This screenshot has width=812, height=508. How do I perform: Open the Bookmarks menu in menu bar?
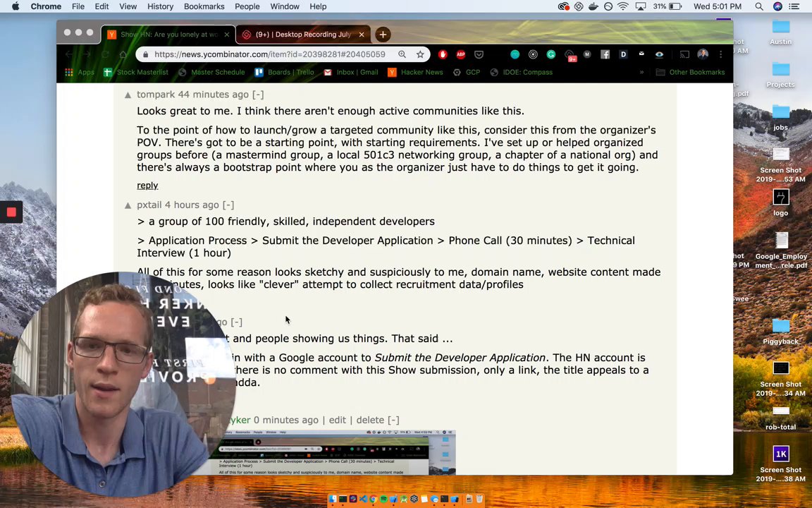click(x=204, y=6)
